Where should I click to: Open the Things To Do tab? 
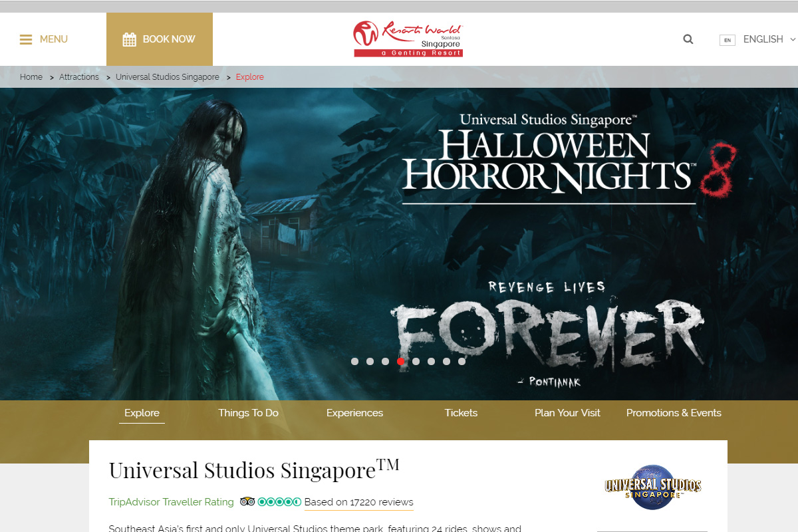pyautogui.click(x=248, y=413)
